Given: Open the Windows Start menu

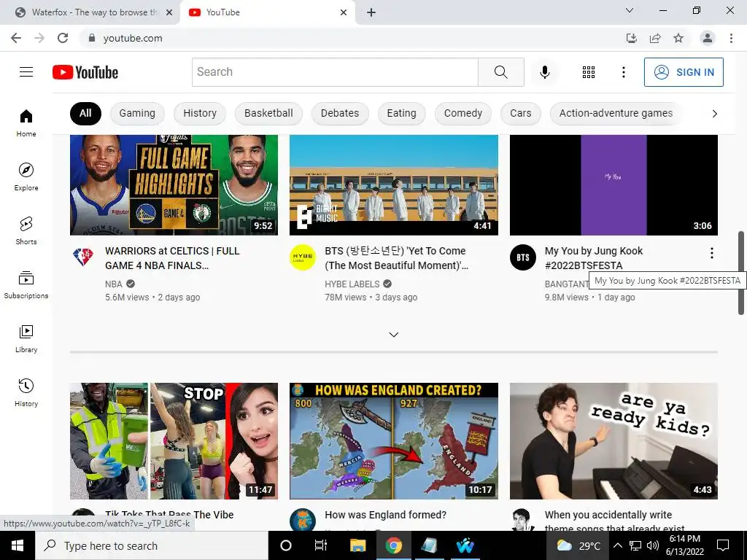Looking at the screenshot, I should (x=18, y=545).
